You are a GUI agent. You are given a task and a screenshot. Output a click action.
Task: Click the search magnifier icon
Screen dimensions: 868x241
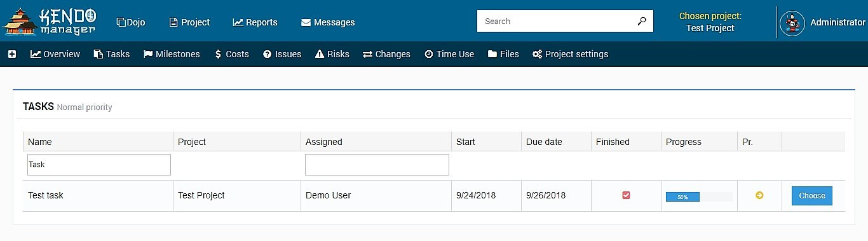tap(642, 21)
